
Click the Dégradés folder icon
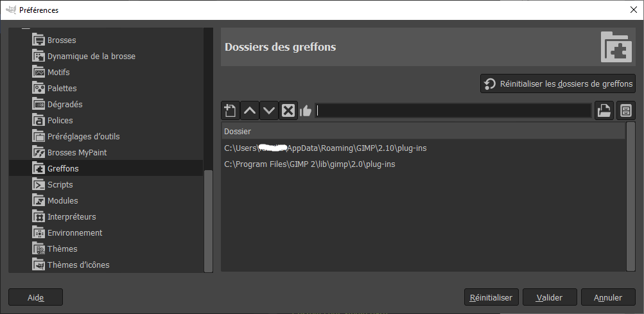38,105
